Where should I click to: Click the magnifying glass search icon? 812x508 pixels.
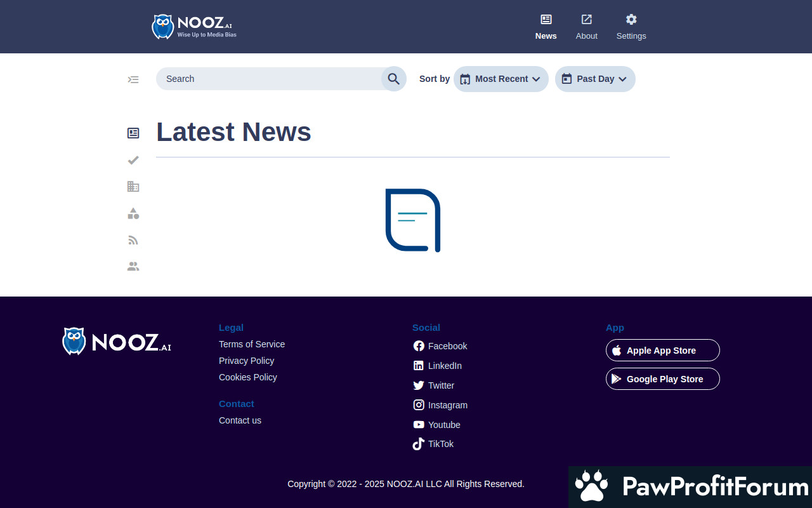tap(393, 79)
